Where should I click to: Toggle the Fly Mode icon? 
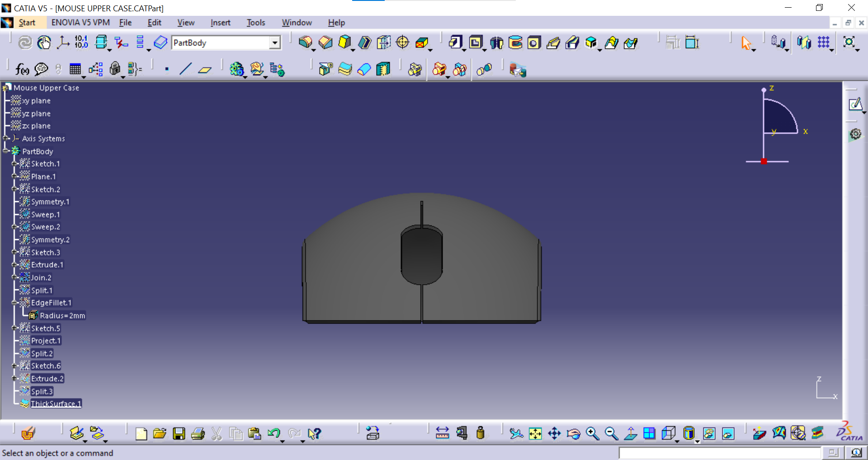click(516, 433)
